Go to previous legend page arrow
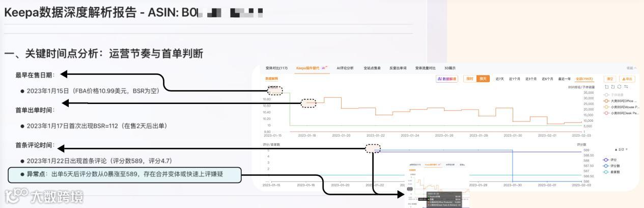644x208 pixels. tap(616, 149)
